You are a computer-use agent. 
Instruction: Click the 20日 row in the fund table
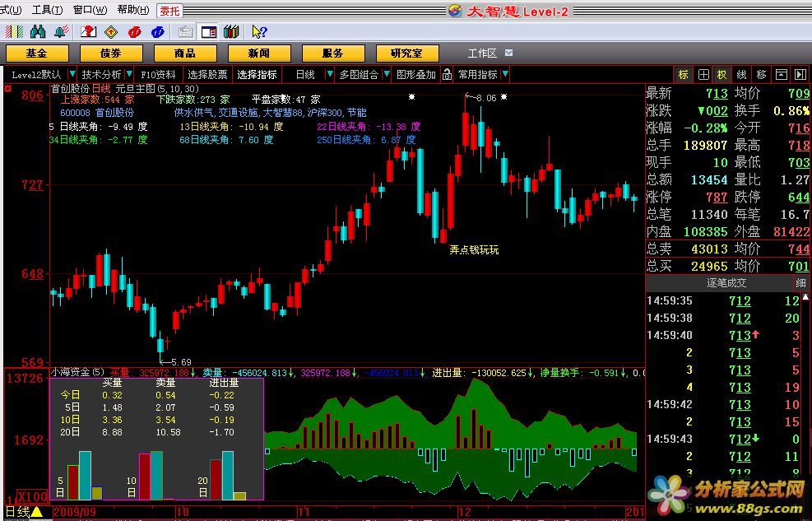click(x=147, y=432)
